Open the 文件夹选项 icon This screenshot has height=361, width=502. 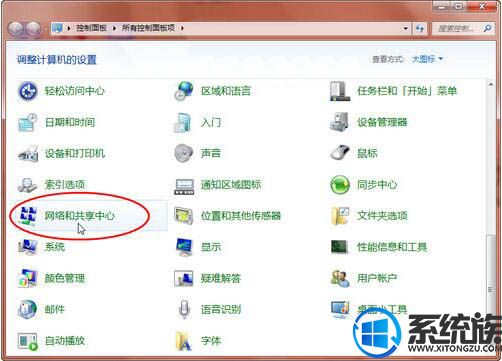pyautogui.click(x=340, y=216)
